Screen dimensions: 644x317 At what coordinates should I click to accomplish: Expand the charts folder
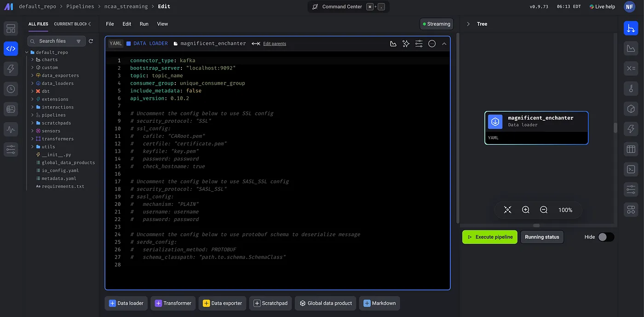(x=32, y=60)
